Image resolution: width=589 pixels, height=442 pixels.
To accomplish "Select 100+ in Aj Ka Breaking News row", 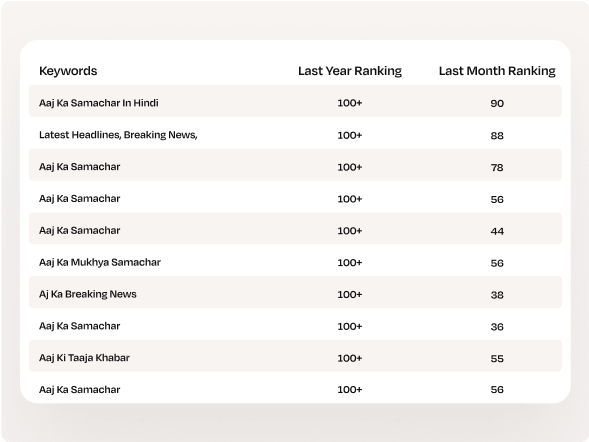I will (350, 294).
